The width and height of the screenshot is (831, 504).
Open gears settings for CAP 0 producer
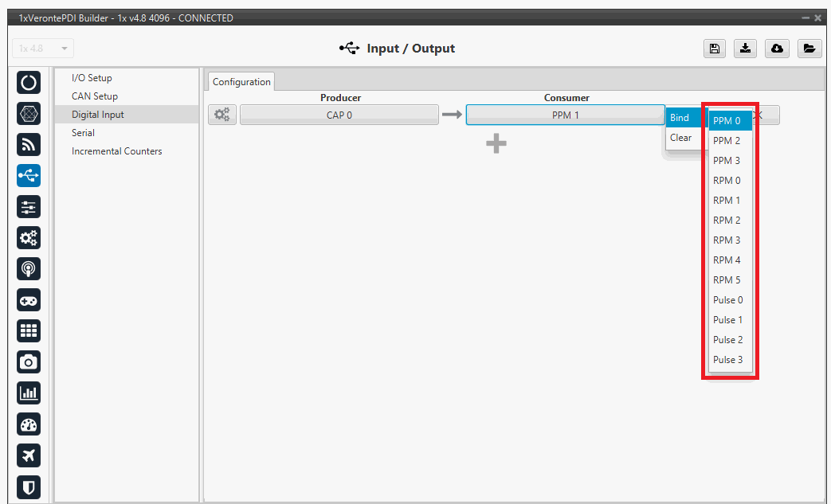[x=222, y=115]
